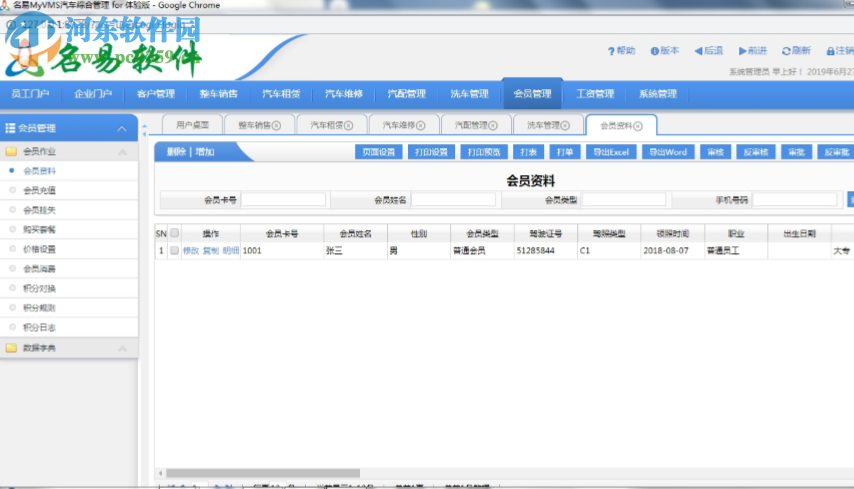Click the 打表 button

click(x=528, y=152)
